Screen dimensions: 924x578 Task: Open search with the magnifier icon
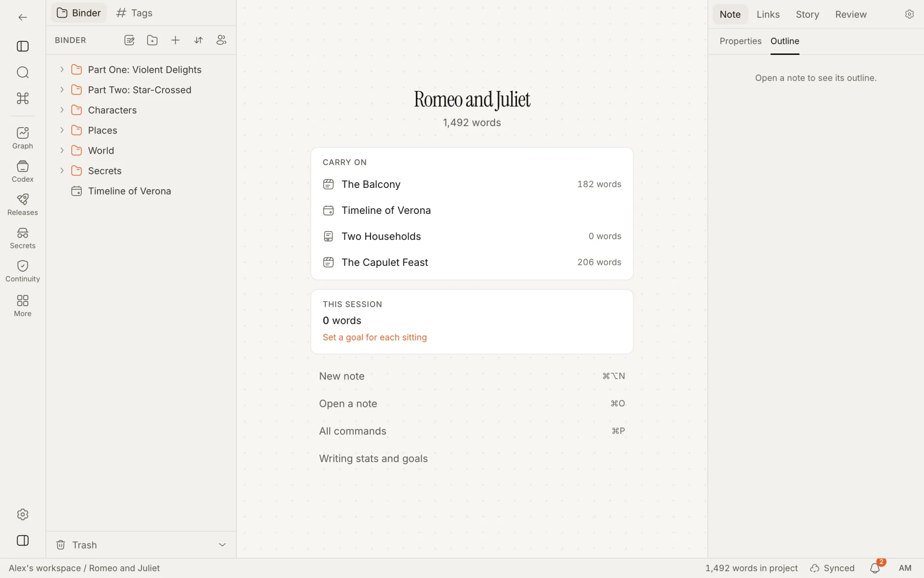(x=23, y=72)
